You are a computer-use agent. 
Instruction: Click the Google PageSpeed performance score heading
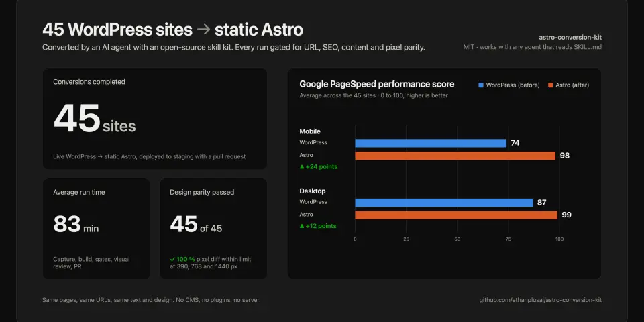coord(376,85)
